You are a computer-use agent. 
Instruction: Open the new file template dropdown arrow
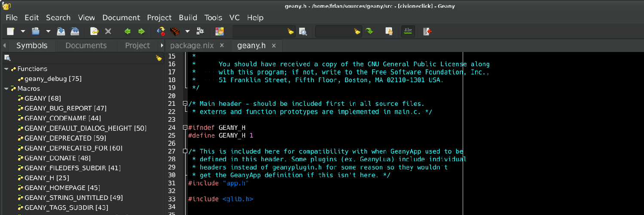pyautogui.click(x=23, y=31)
